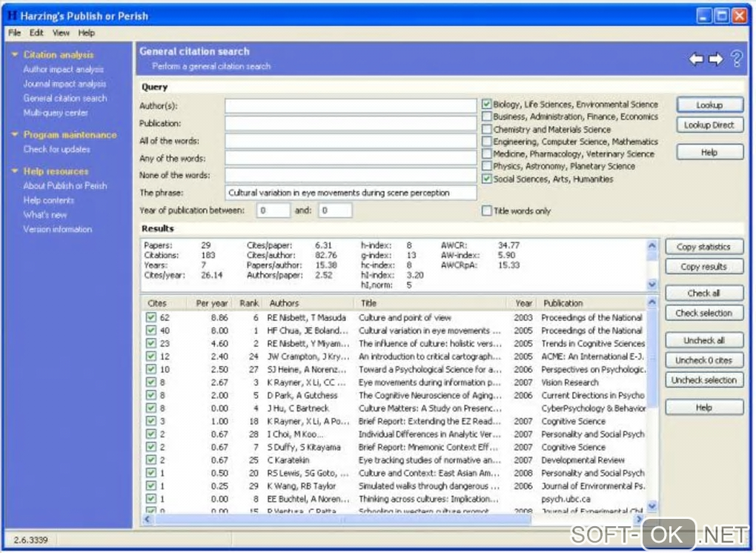Open the Help menu
This screenshot has width=756, height=553.
pyautogui.click(x=86, y=33)
